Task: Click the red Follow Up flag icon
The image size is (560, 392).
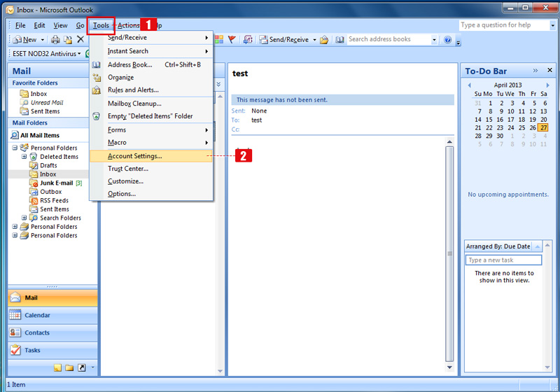Action: tap(232, 40)
